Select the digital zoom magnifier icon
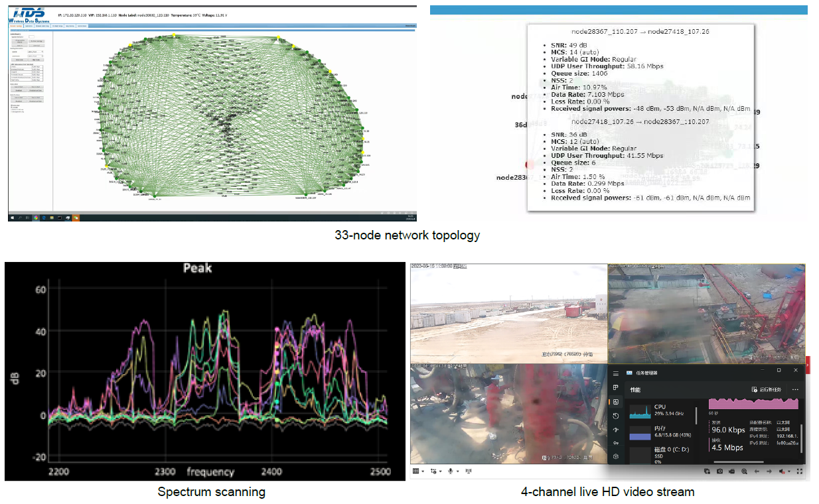 (745, 470)
